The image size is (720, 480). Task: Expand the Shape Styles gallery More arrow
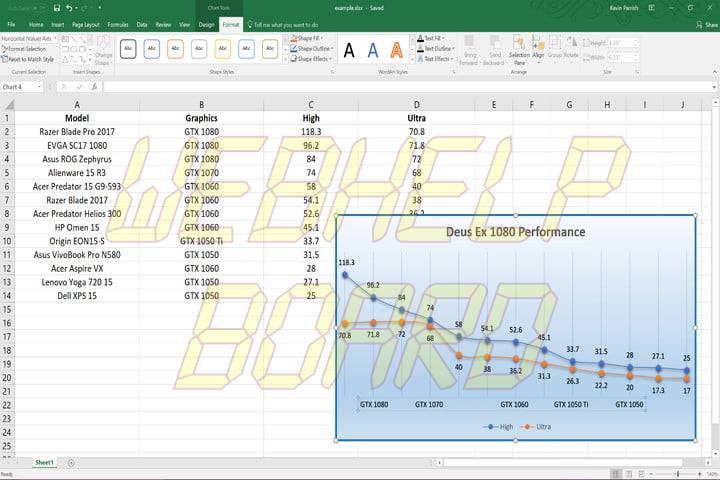point(285,59)
